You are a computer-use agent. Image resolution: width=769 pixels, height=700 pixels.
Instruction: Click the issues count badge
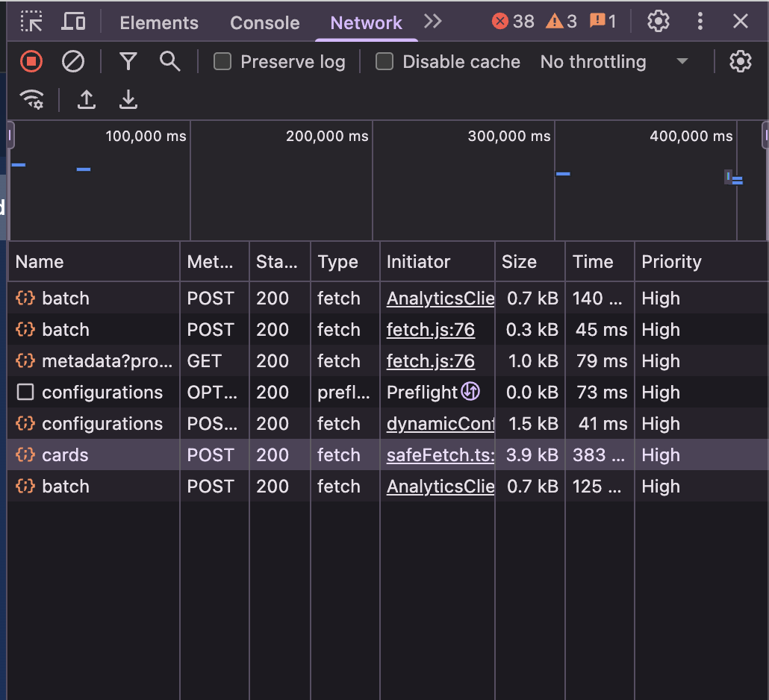[x=603, y=22]
